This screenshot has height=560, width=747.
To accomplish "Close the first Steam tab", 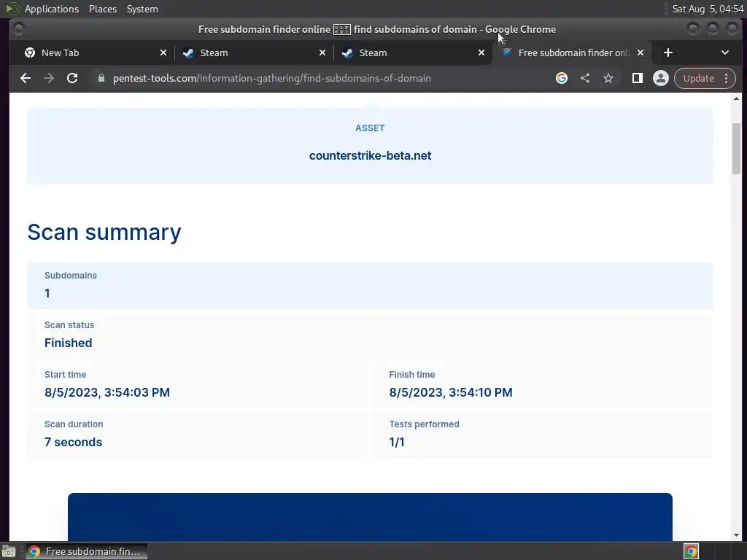I will point(322,52).
